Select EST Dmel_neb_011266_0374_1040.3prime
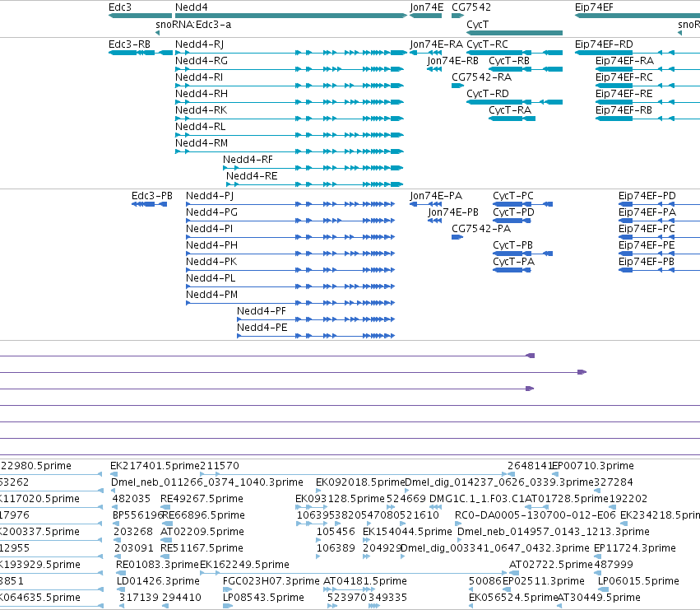700x610 pixels. coord(207,482)
